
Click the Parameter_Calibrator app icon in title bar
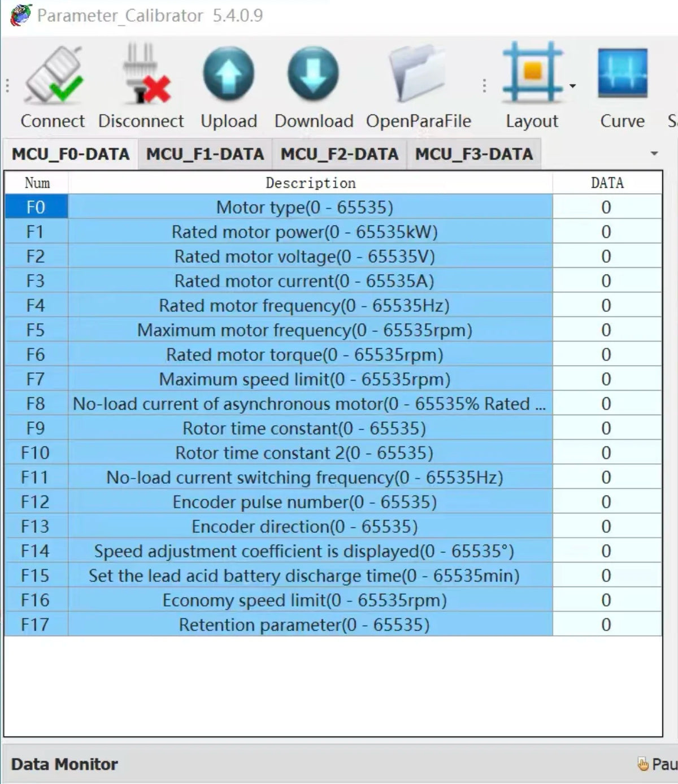[21, 15]
